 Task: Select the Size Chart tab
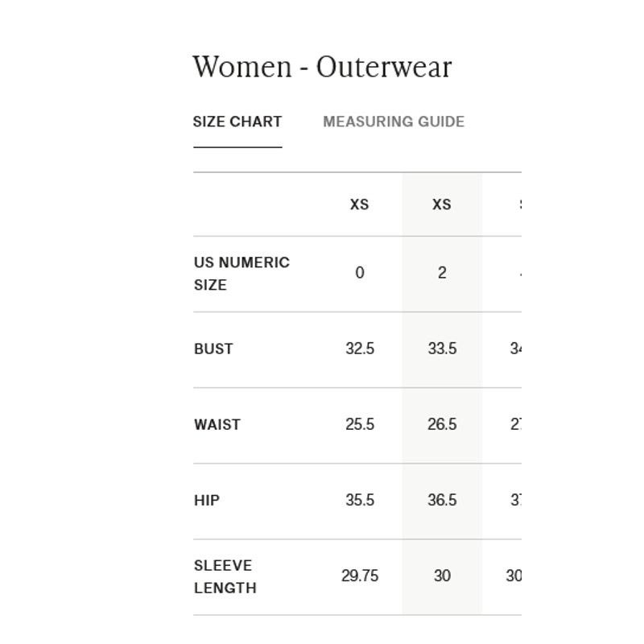coord(237,122)
